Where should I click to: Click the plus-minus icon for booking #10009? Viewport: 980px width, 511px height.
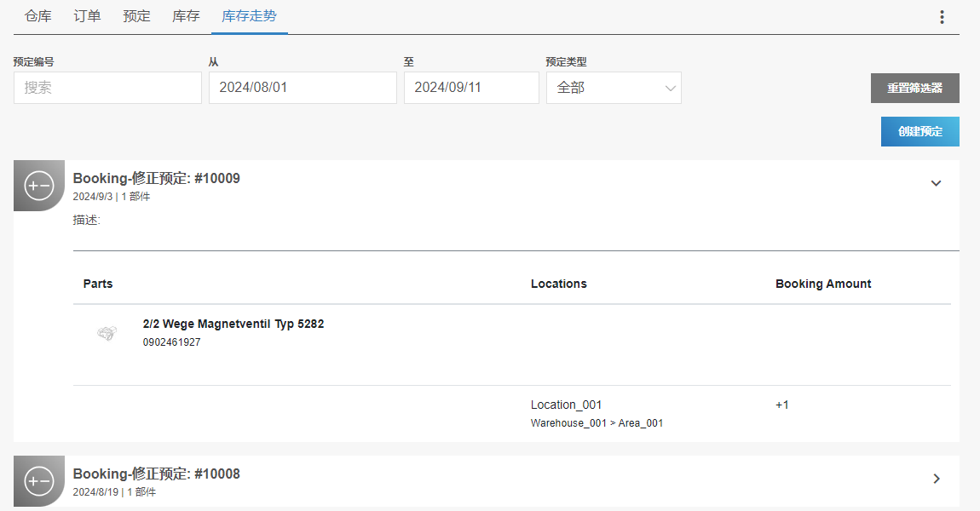[39, 186]
